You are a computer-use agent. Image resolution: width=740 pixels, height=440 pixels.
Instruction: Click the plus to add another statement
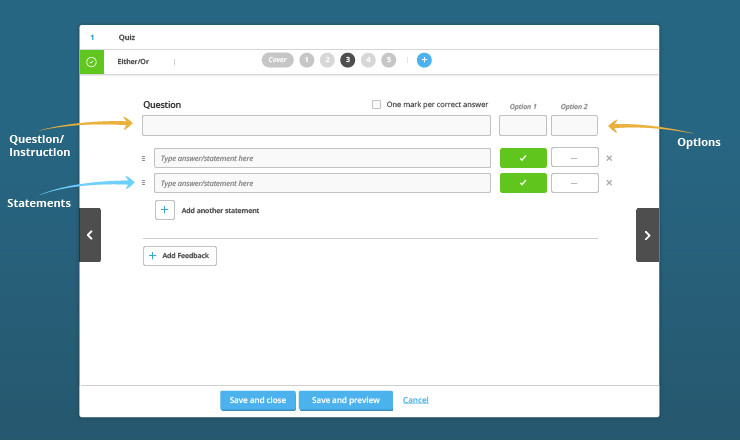point(165,210)
